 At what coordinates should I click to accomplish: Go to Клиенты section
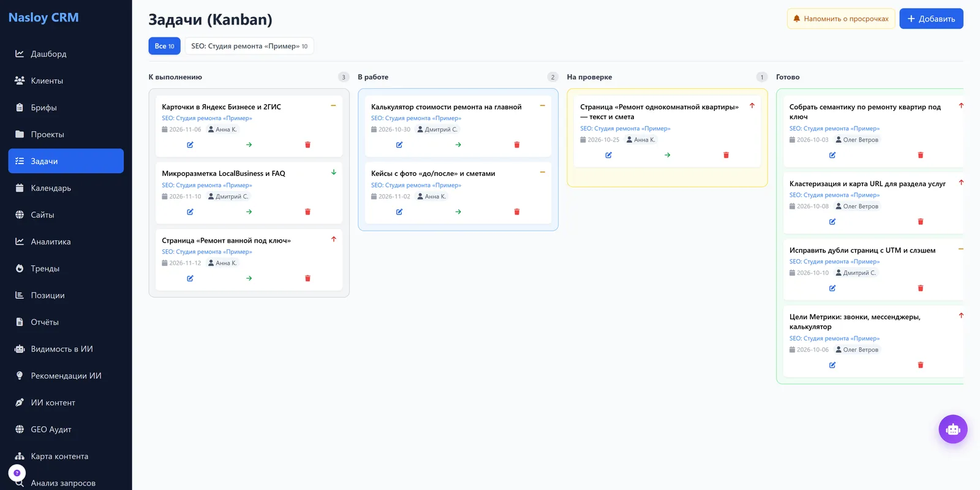tap(66, 81)
